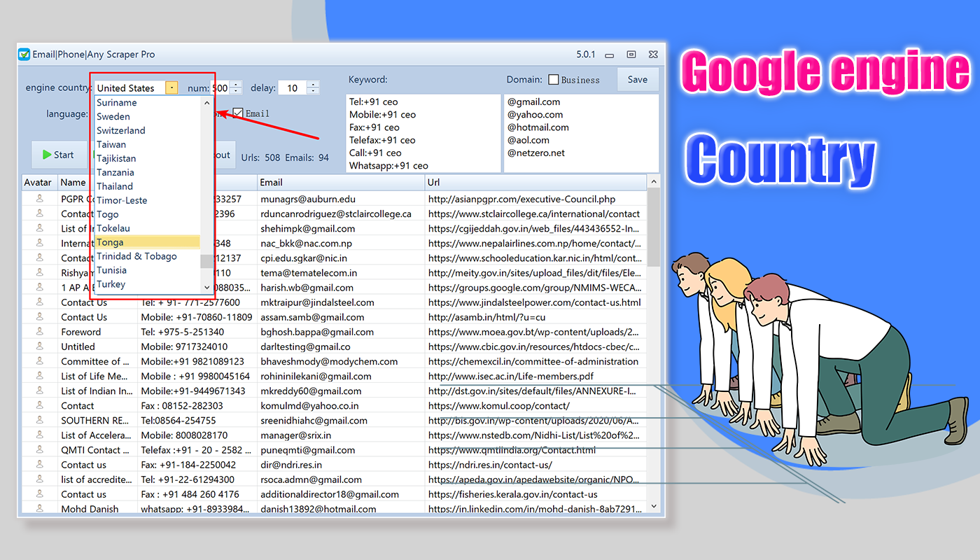Click the domain list text box
This screenshot has height=560, width=980.
(x=581, y=133)
